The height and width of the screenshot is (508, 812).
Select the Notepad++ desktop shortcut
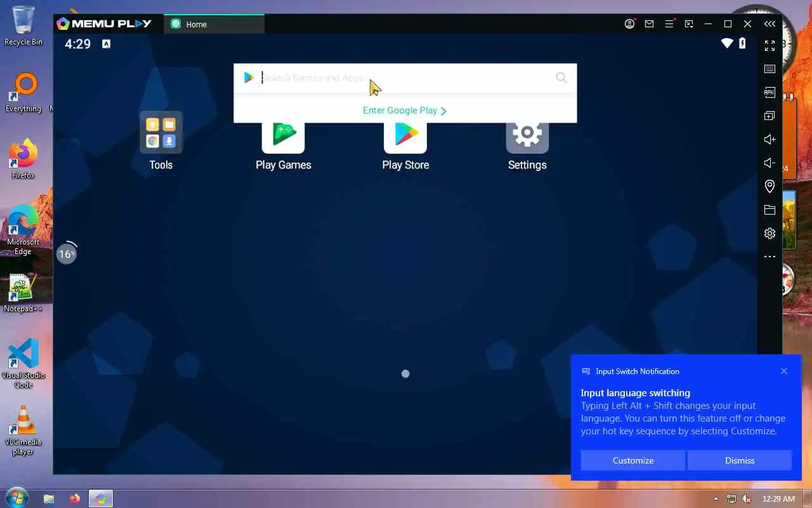pos(23,293)
